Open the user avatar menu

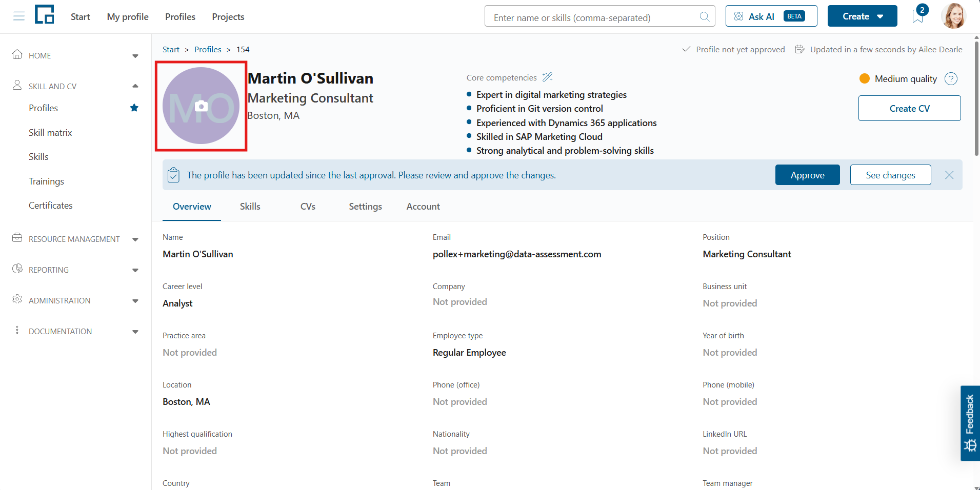tap(954, 16)
